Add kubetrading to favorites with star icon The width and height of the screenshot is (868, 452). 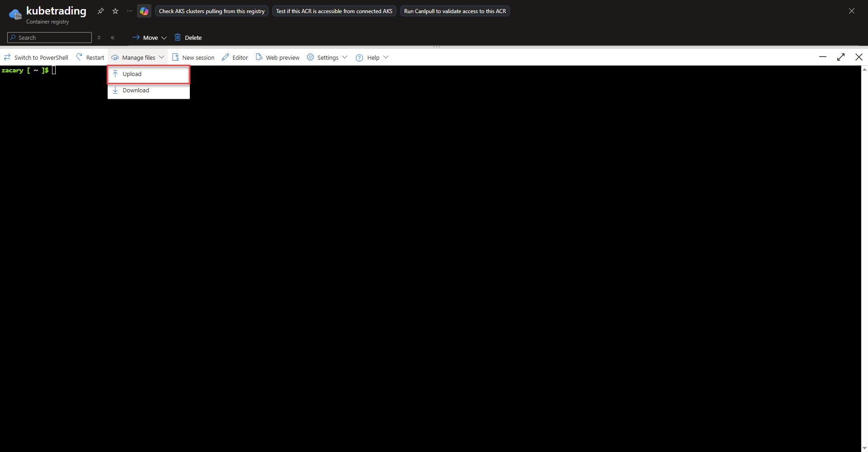[115, 11]
